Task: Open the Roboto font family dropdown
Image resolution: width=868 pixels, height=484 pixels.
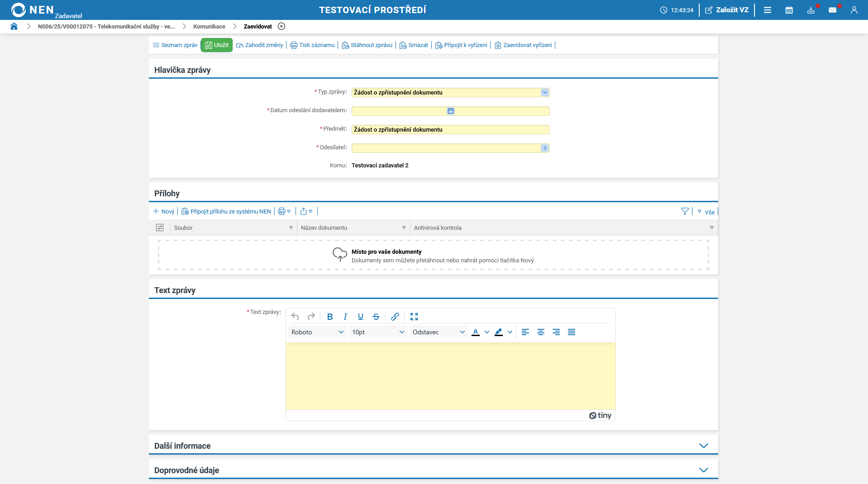Action: [317, 332]
